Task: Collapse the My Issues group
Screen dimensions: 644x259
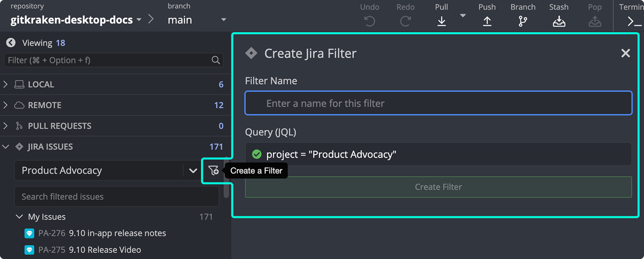Action: pos(19,217)
